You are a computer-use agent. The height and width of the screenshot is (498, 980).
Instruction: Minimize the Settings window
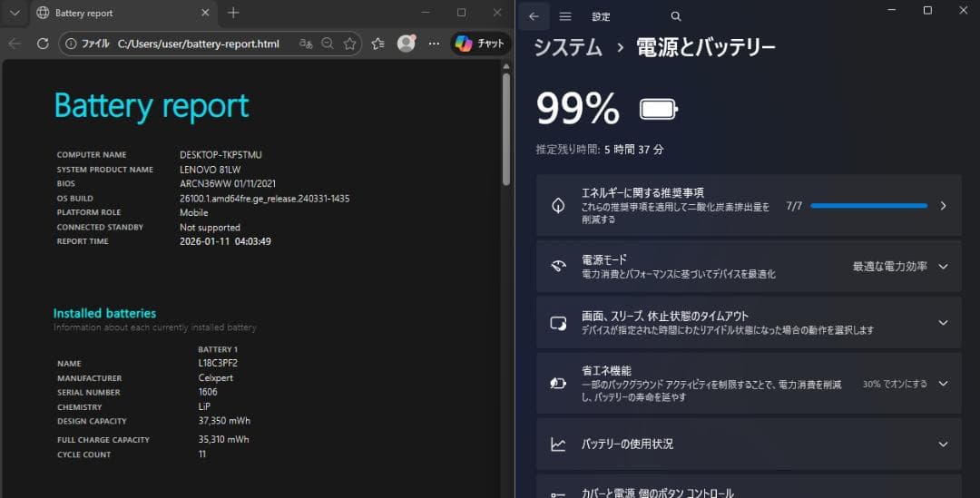pyautogui.click(x=892, y=11)
